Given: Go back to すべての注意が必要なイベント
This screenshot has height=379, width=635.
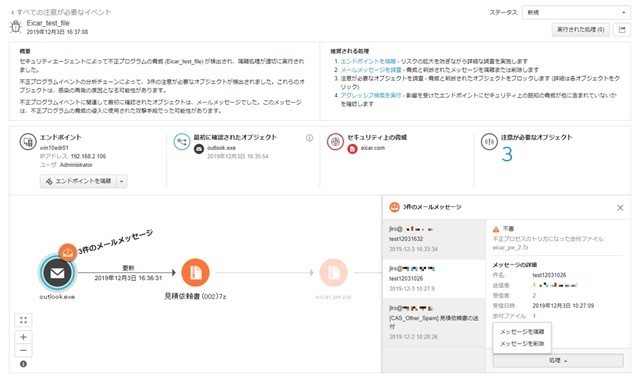Looking at the screenshot, I should tap(61, 12).
